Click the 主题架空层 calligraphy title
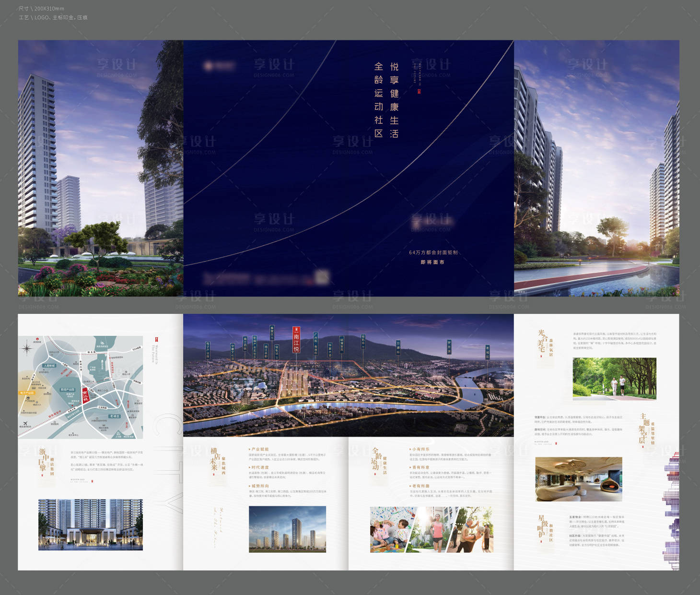 pyautogui.click(x=643, y=428)
